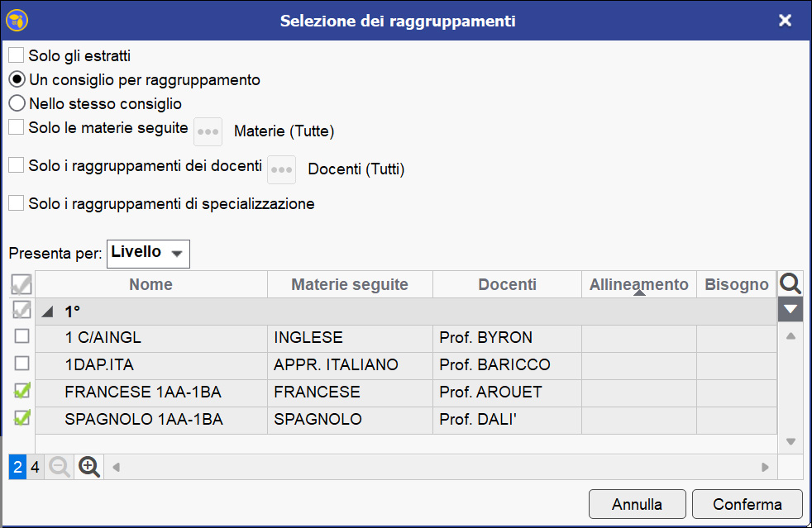Click Annulla button

(x=637, y=504)
